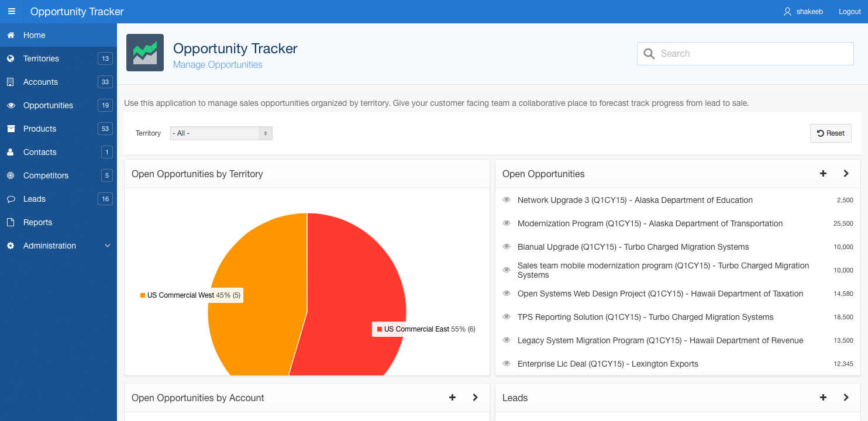The width and height of the screenshot is (868, 421).
Task: Click the plus icon in Leads panel
Action: click(x=823, y=398)
